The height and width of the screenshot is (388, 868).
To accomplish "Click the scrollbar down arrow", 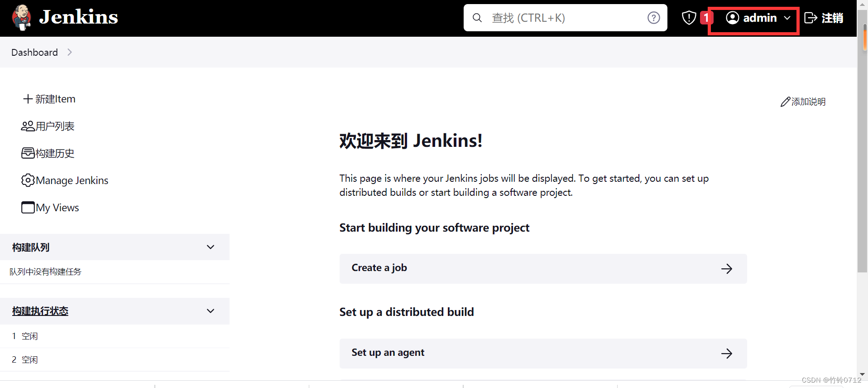I will [x=862, y=374].
